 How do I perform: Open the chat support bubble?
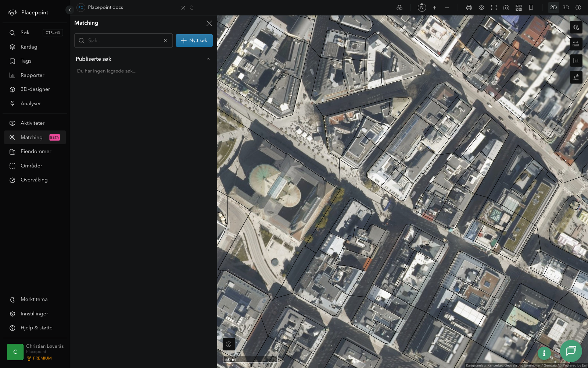[571, 351]
